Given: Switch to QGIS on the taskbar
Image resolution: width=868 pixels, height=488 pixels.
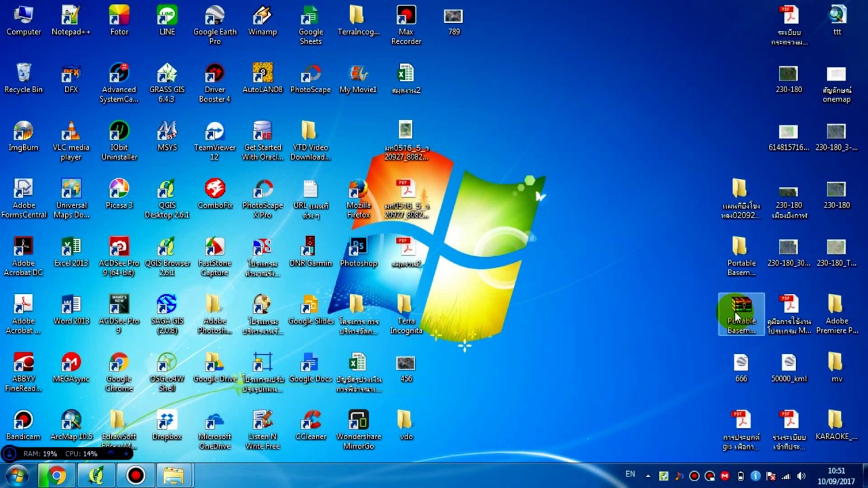Looking at the screenshot, I should 96,475.
